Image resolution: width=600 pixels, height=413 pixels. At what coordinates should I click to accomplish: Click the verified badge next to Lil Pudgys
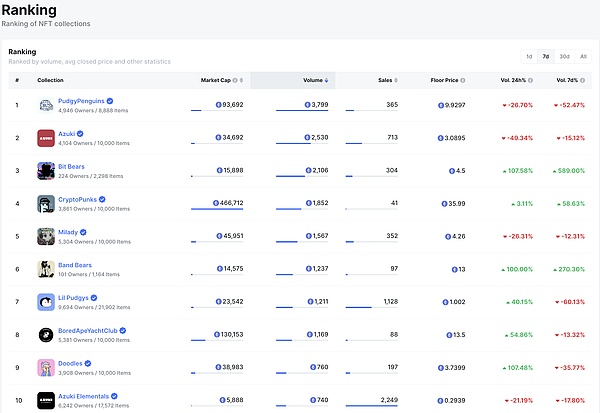94,298
